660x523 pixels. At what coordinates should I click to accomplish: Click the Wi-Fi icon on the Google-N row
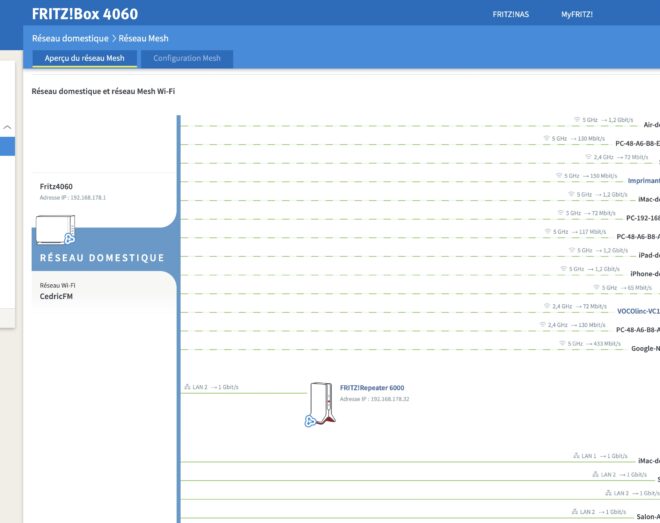562,343
